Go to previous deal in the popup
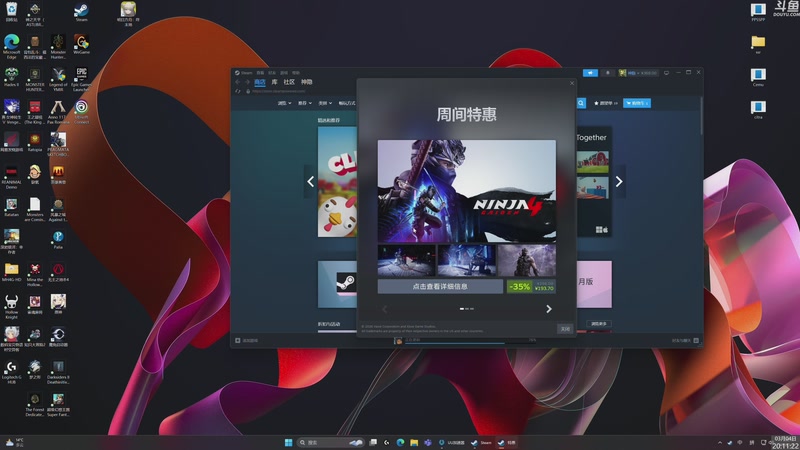 (x=385, y=309)
